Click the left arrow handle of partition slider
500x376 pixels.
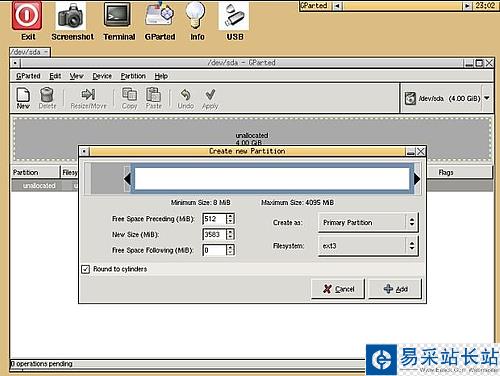(127, 179)
